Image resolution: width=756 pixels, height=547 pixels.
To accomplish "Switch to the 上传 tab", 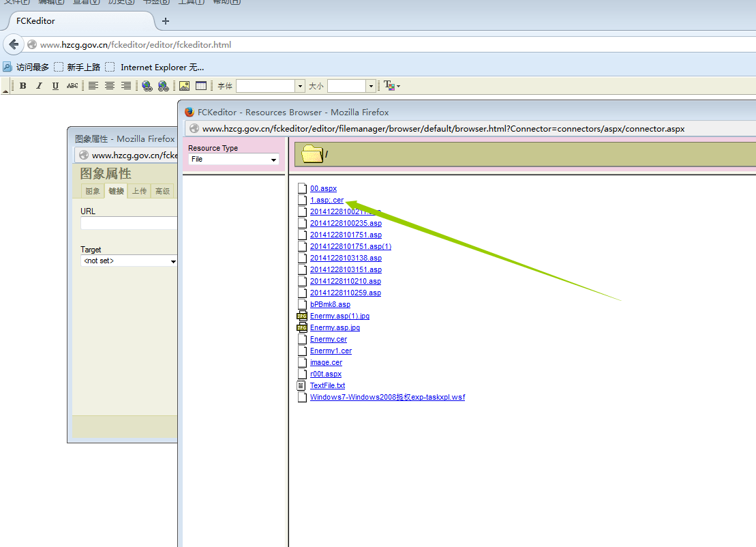I will (139, 191).
